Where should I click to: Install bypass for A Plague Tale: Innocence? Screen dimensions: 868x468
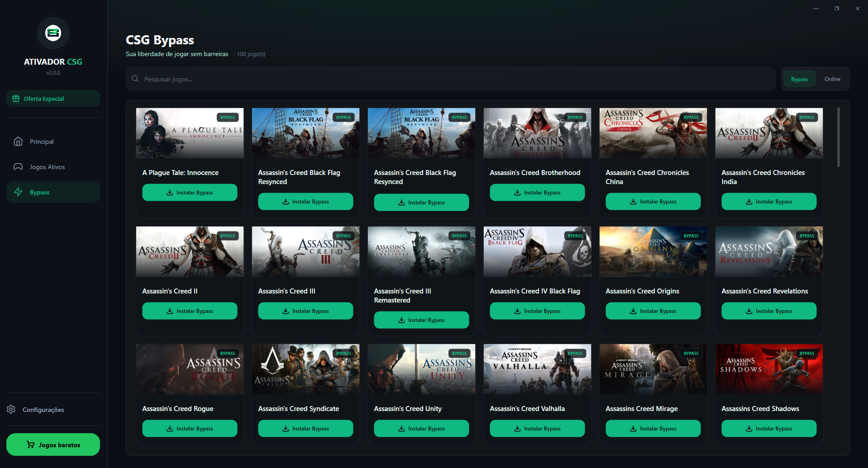190,193
